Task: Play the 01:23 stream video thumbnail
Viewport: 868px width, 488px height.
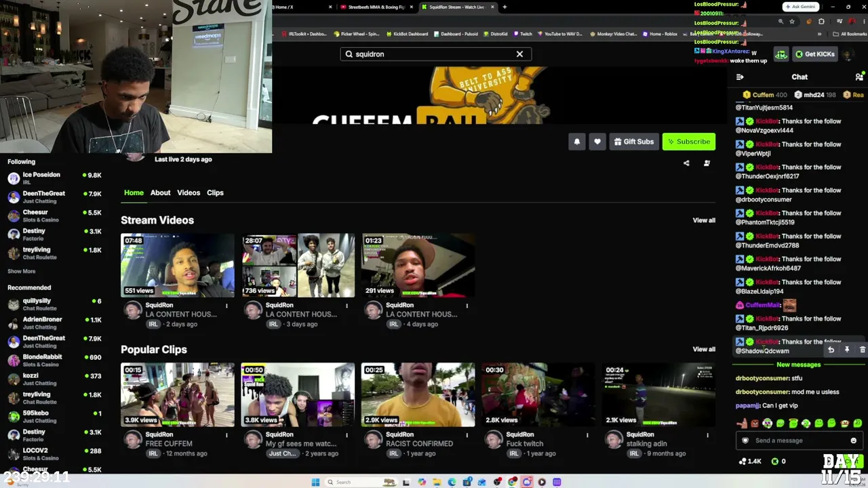Action: pos(418,266)
